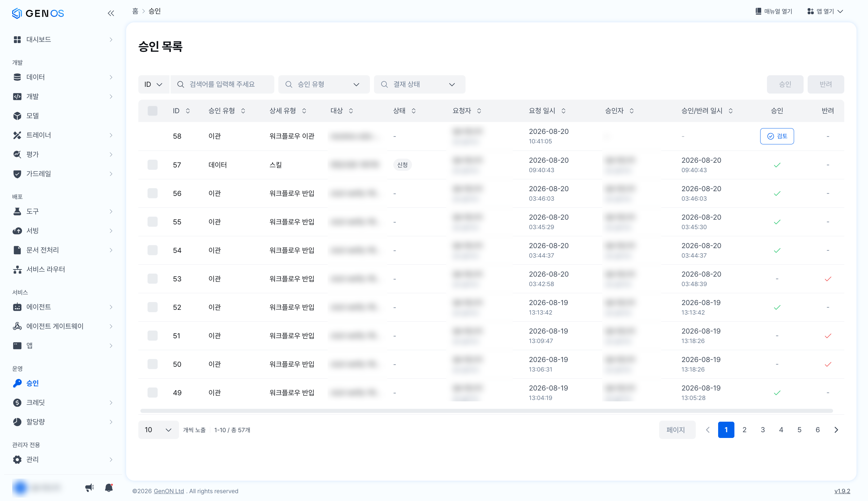Click the 에이전트 robot icon
868x501 pixels.
point(17,306)
